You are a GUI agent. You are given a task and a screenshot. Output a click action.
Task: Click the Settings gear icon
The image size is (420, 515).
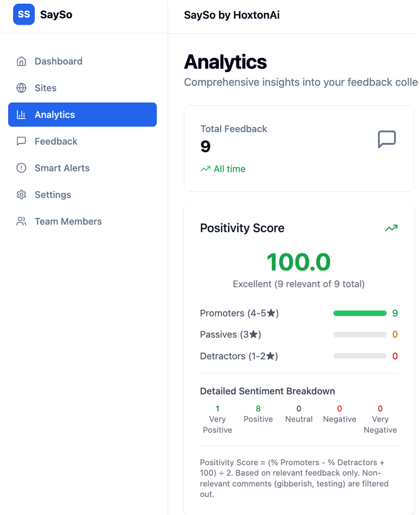(x=21, y=195)
